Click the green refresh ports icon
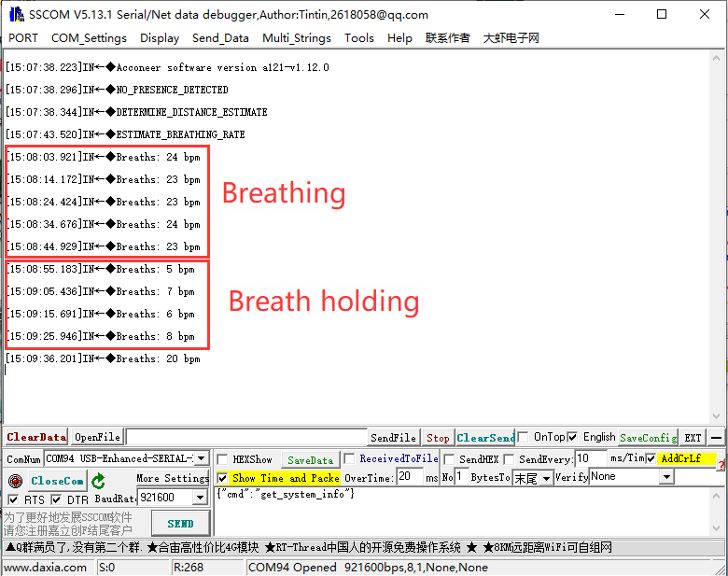 pos(98,481)
